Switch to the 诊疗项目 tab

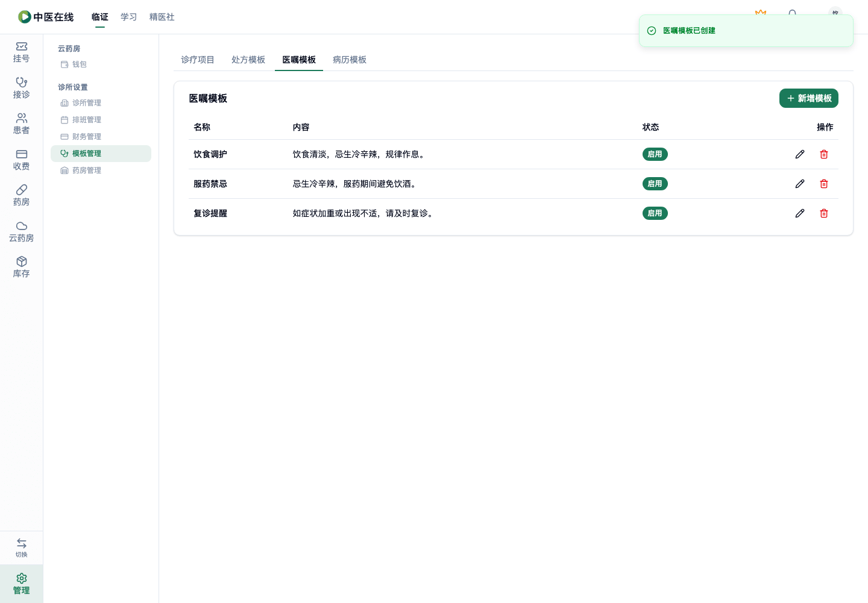click(198, 60)
